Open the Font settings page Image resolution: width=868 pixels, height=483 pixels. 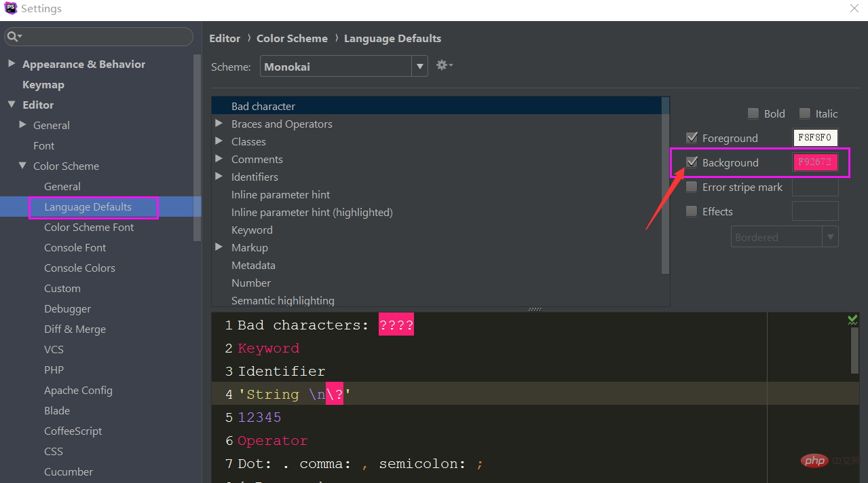point(44,145)
